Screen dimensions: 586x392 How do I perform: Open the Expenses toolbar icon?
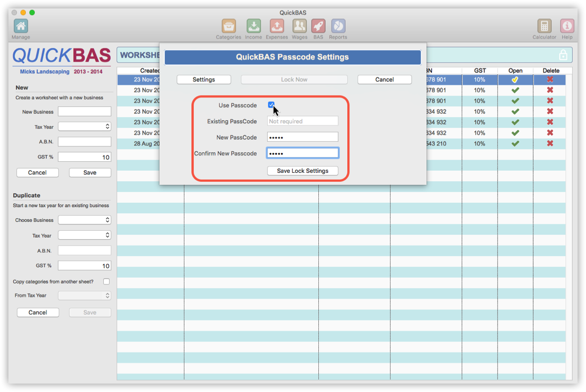pos(277,26)
